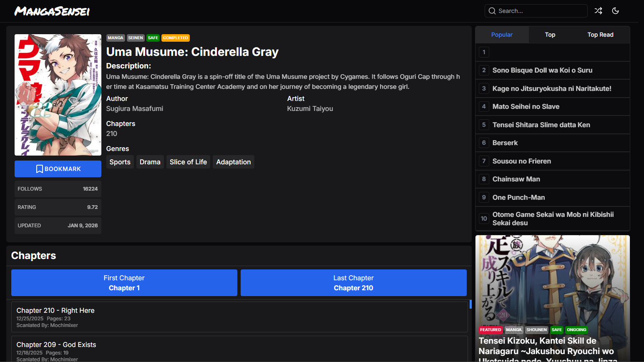Click the rank 1 entry in popular list
This screenshot has width=644, height=362.
(553, 52)
